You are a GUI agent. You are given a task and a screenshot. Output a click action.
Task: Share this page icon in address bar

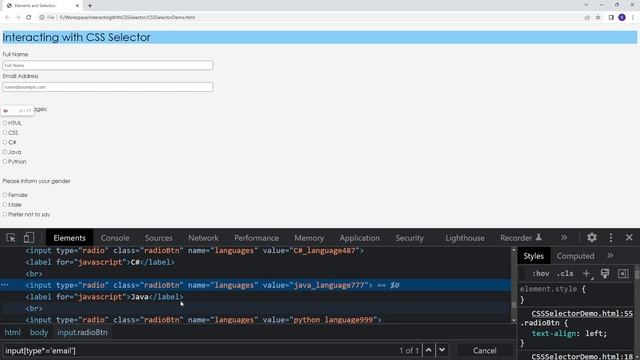(587, 18)
